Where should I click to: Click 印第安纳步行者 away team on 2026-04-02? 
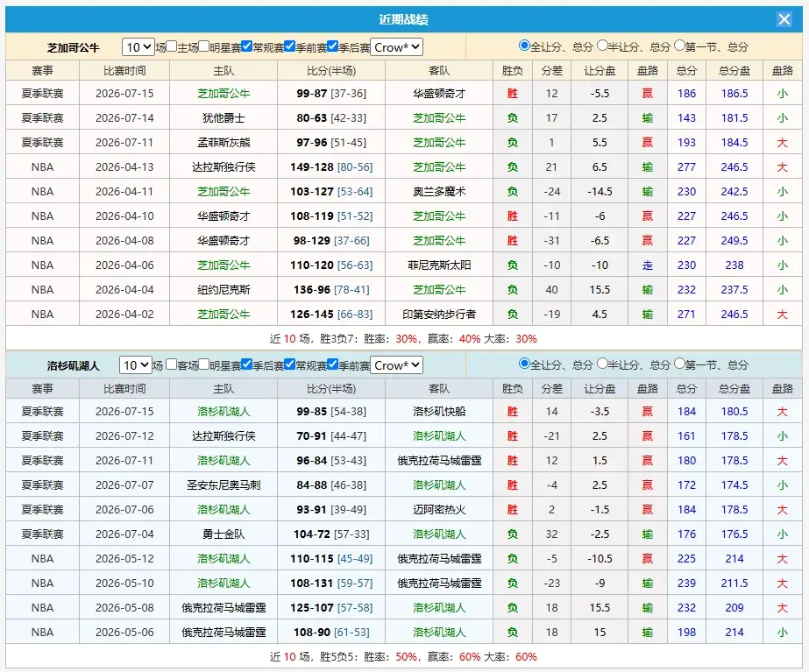point(439,314)
